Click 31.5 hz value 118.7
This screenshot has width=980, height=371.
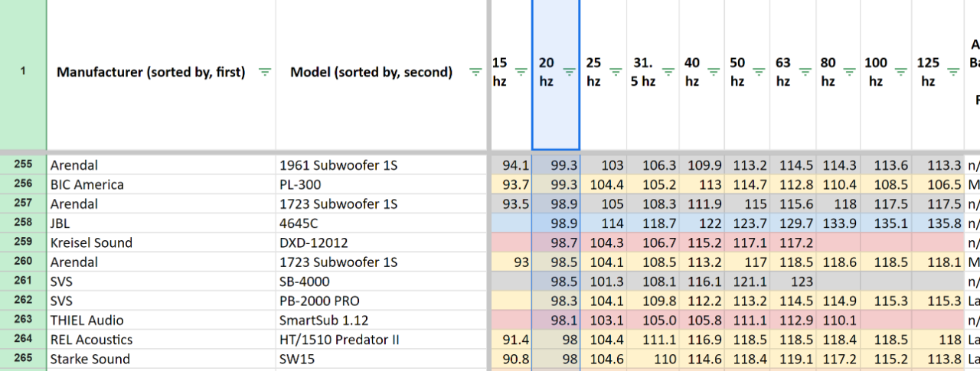(653, 223)
